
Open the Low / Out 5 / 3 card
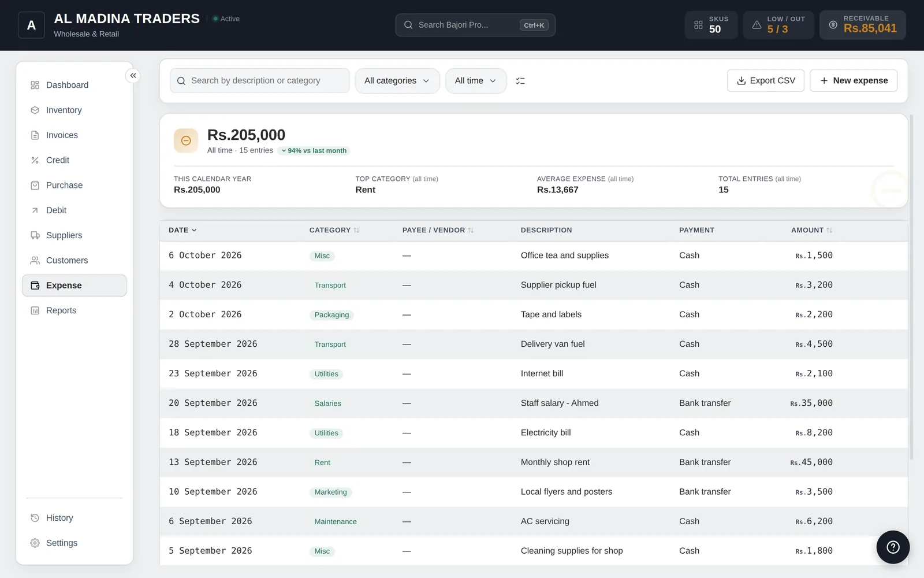pos(778,25)
